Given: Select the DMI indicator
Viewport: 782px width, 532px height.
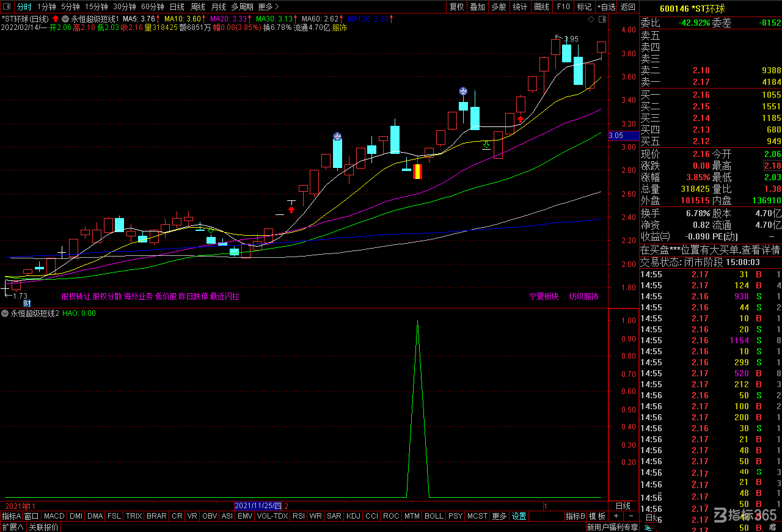Looking at the screenshot, I should pyautogui.click(x=76, y=516).
